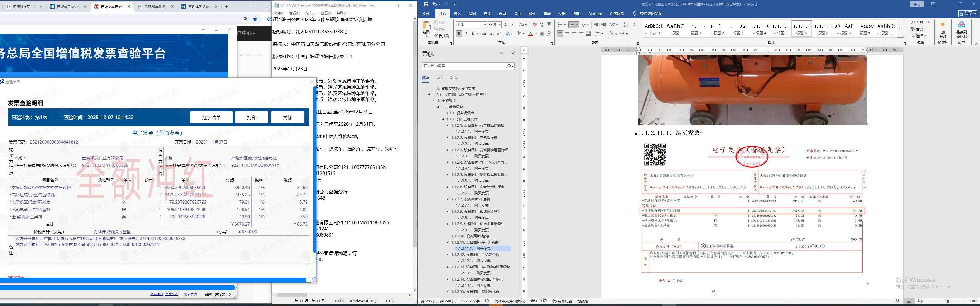
Task: Right-align the paragraph
Action: [x=574, y=34]
